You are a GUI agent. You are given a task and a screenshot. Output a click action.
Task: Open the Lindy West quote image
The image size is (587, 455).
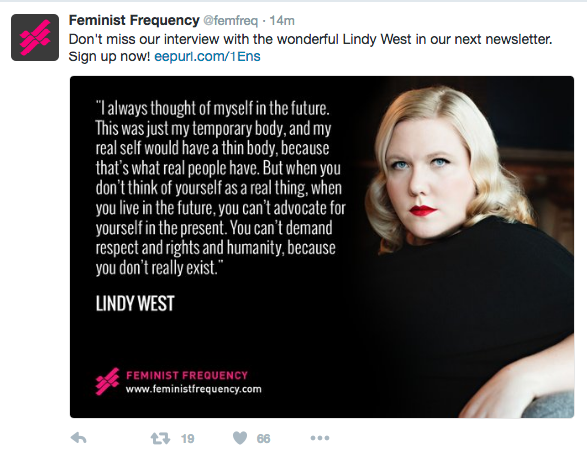[x=322, y=247]
